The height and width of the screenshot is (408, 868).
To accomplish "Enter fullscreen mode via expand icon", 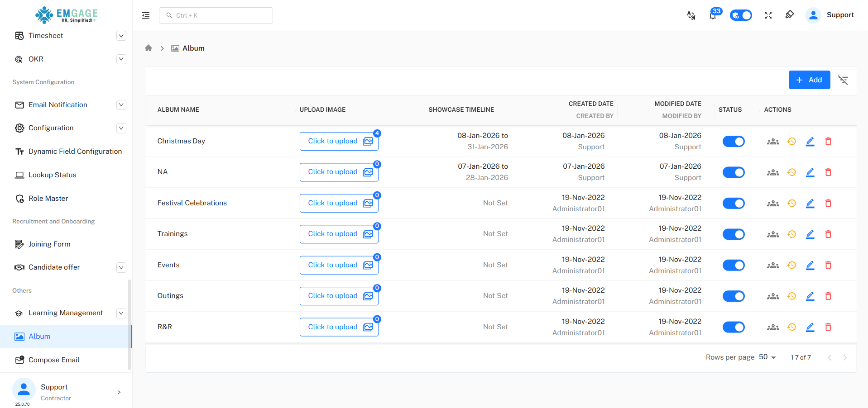I will tap(768, 15).
